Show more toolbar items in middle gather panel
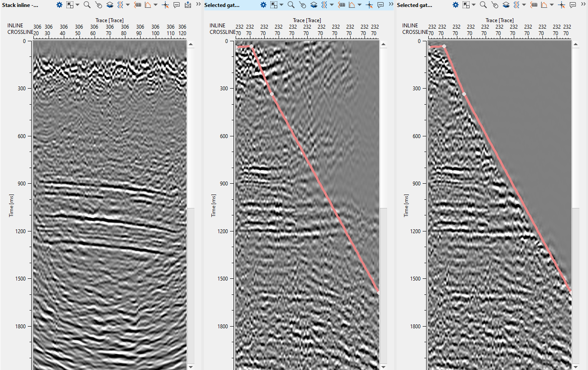Viewport: 588px width, 370px height. pos(390,4)
